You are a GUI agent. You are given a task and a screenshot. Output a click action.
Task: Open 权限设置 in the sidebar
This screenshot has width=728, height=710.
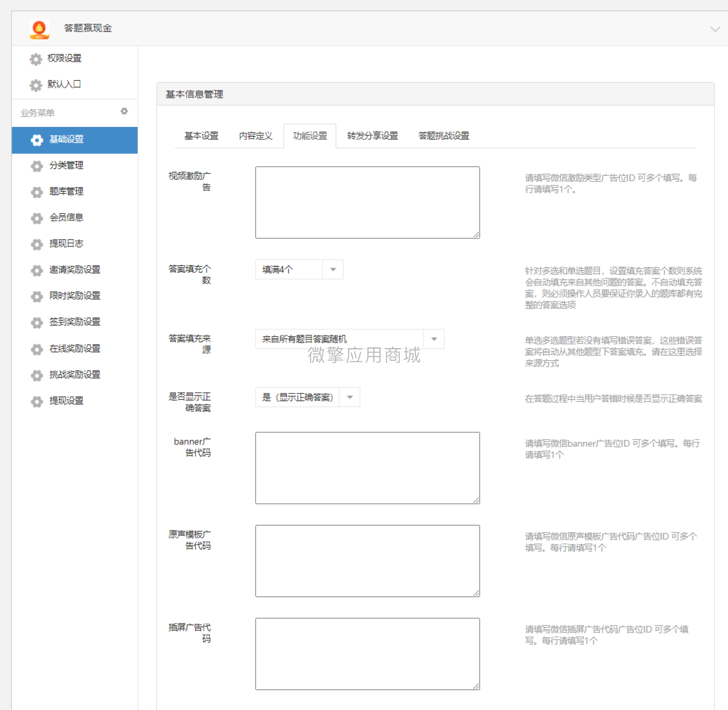click(64, 58)
